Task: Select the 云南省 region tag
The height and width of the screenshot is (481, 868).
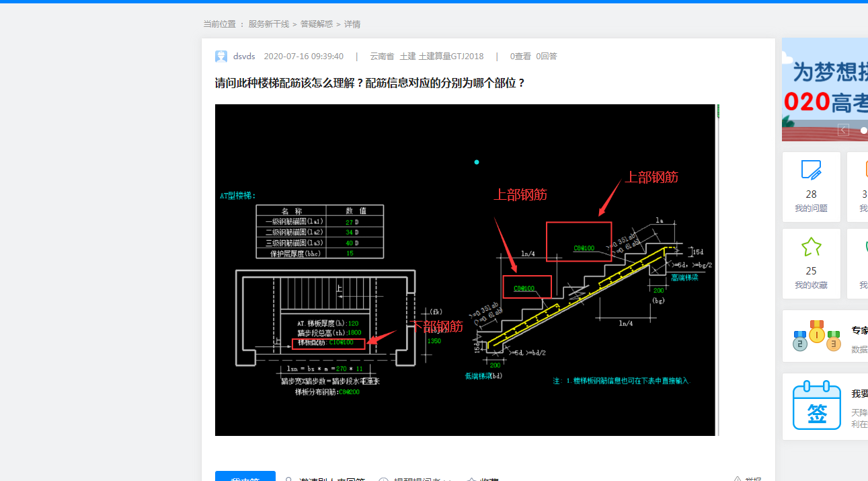Action: [x=382, y=57]
